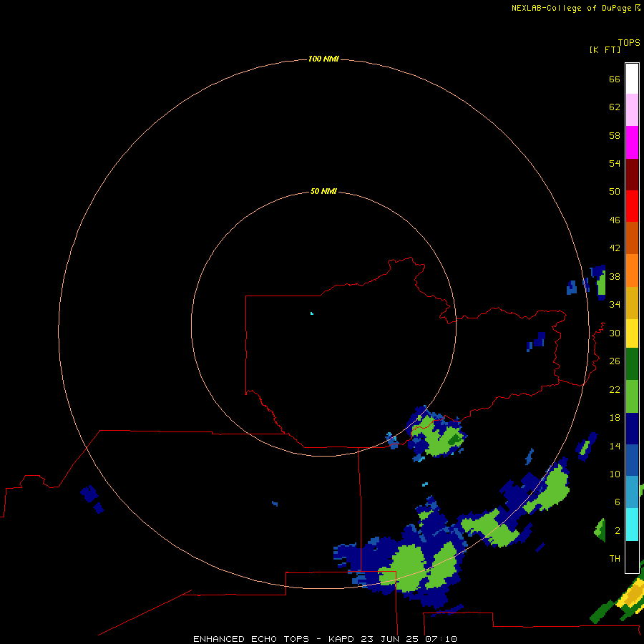The image size is (644, 644).
Task: Click the legend value 46
Action: click(x=615, y=220)
